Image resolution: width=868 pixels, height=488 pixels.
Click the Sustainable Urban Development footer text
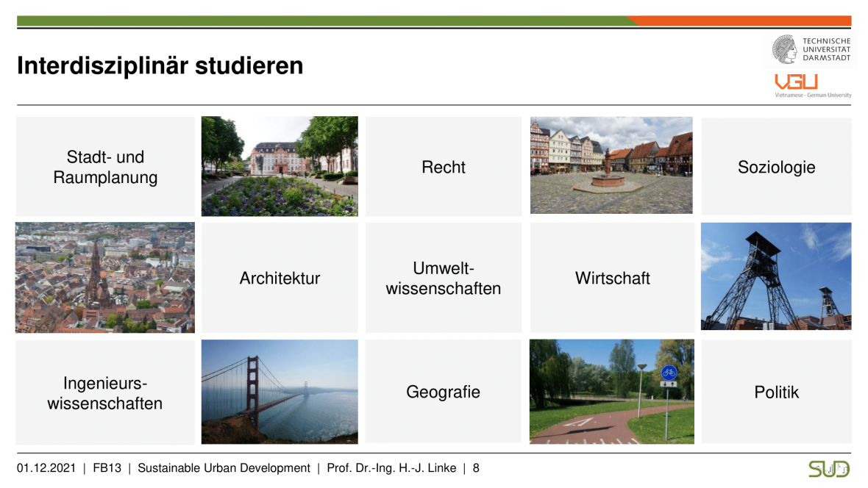[x=224, y=468]
